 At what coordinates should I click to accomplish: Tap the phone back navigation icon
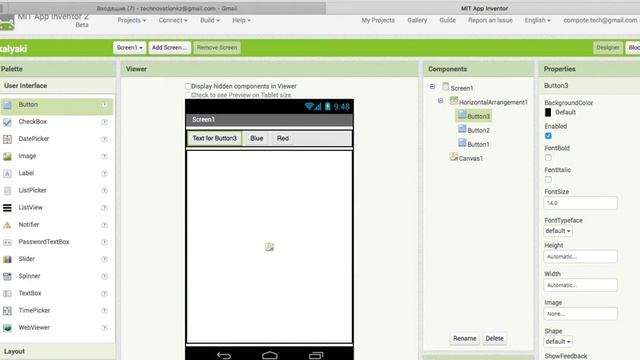tap(224, 356)
